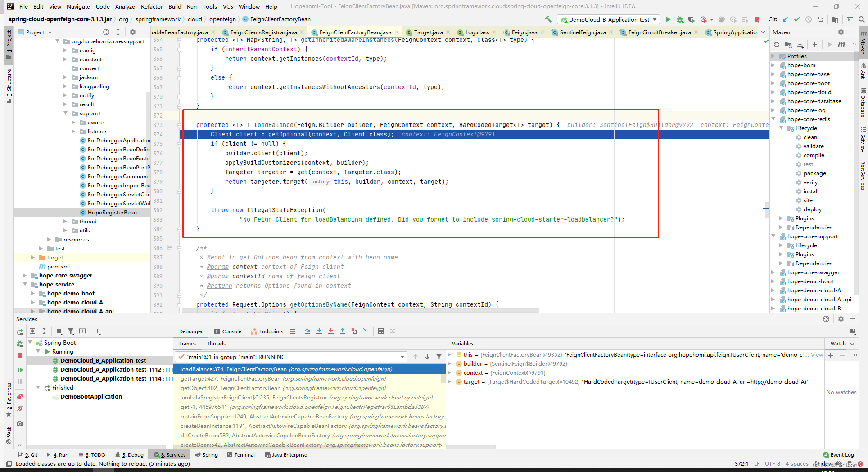Run DemoCloud_B_Application-test with the green play icon
Image resolution: width=868 pixels, height=472 pixels.
668,19
